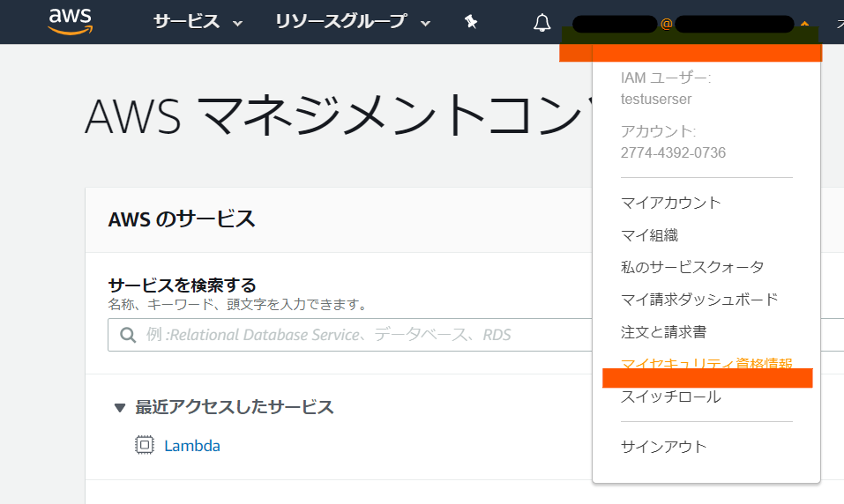Select 注文と請求書 menu entry
844x504 pixels.
pyautogui.click(x=664, y=332)
